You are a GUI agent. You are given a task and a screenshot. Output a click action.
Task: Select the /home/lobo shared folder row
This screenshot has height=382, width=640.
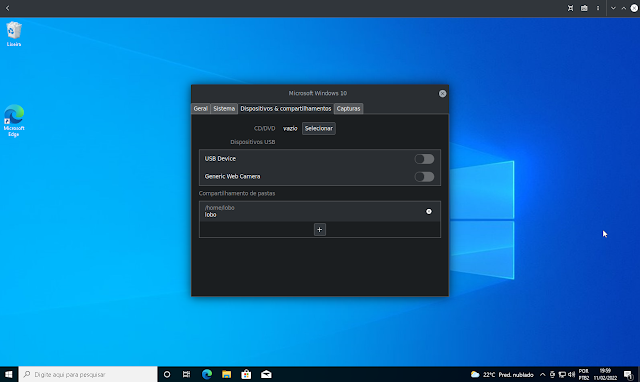coord(320,211)
